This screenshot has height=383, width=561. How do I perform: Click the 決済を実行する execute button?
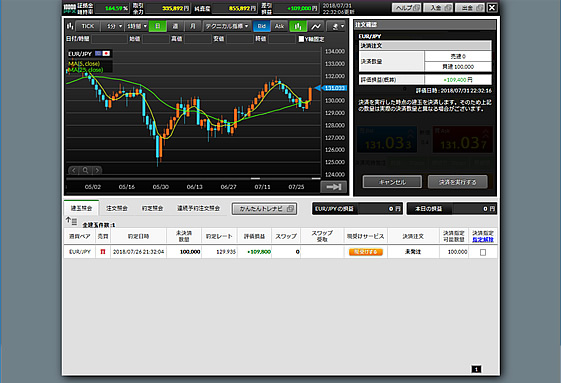(458, 182)
